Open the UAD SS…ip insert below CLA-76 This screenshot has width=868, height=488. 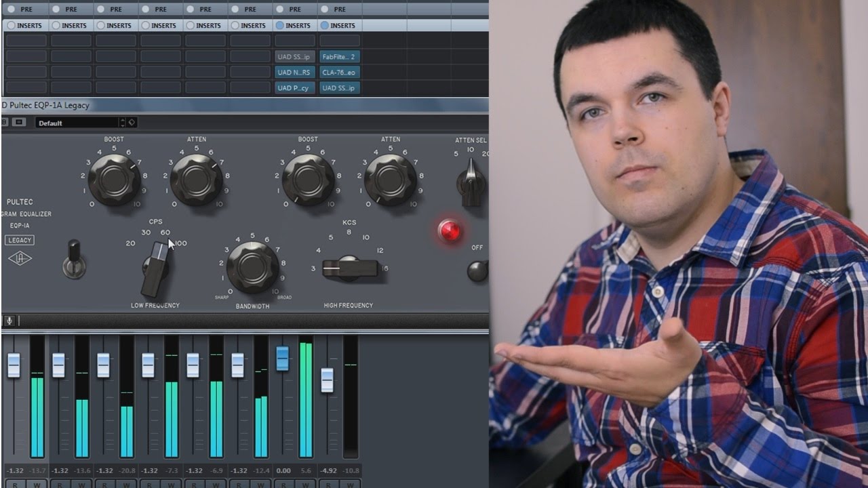pyautogui.click(x=340, y=88)
